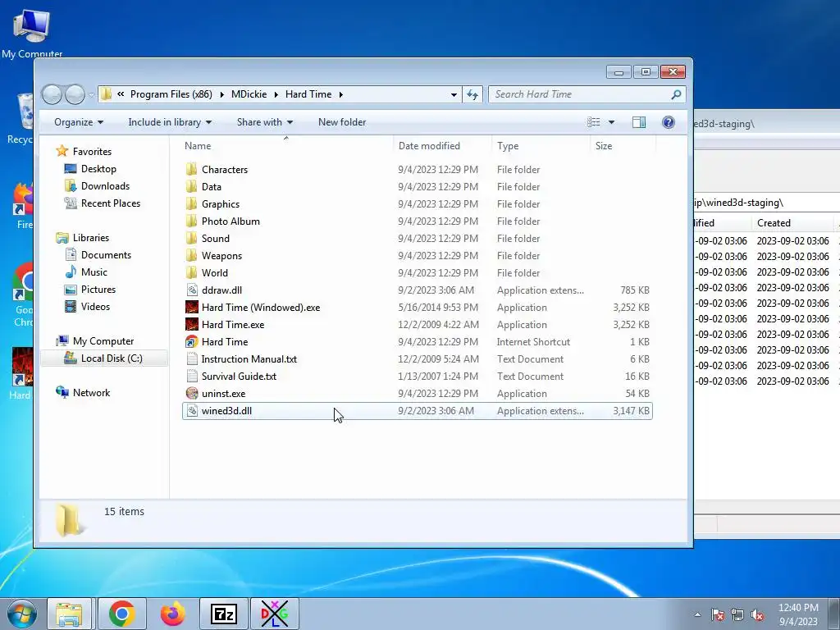The width and height of the screenshot is (840, 630).
Task: Open Documents library in navigation pane
Action: (106, 255)
